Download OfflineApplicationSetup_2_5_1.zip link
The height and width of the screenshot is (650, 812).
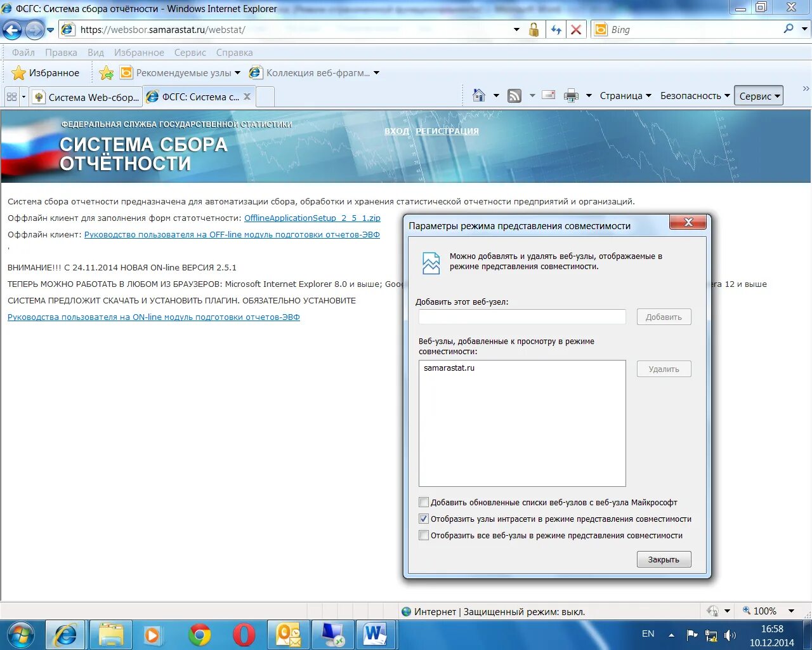[x=312, y=218]
